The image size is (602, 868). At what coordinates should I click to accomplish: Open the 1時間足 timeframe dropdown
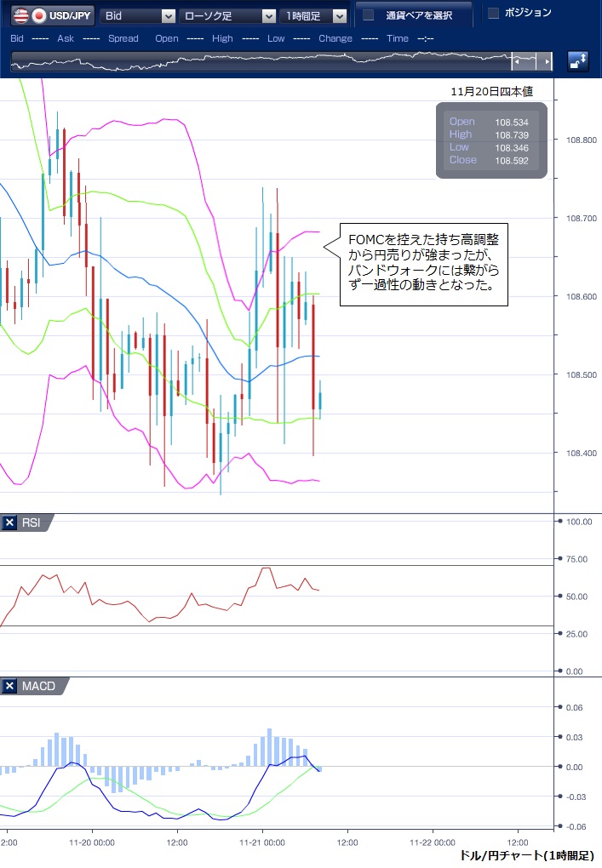click(x=314, y=15)
